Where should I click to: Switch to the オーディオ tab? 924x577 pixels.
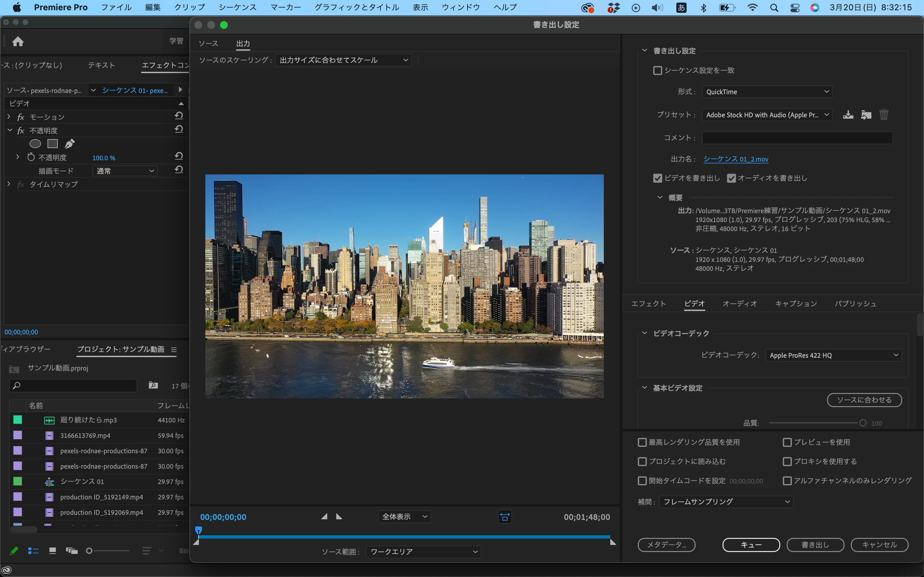[740, 304]
